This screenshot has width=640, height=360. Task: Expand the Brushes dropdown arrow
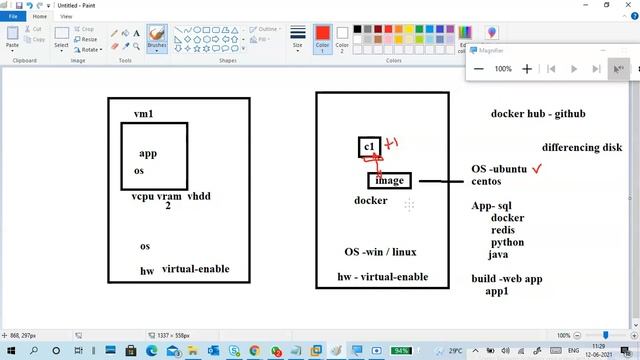click(x=157, y=50)
